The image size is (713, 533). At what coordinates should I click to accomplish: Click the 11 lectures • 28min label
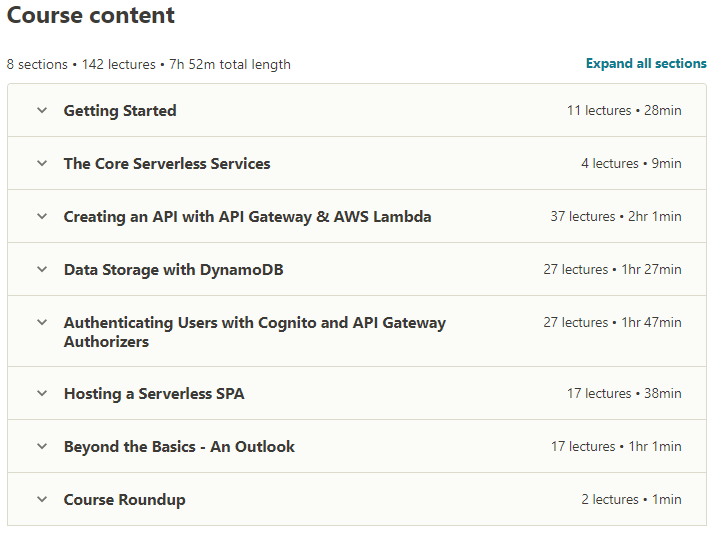[624, 111]
